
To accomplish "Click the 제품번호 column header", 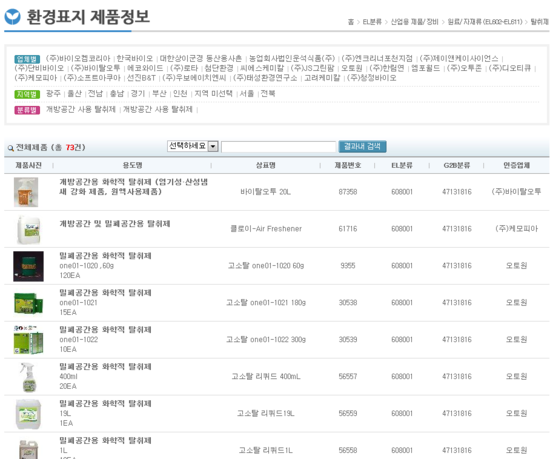I will pyautogui.click(x=348, y=166).
